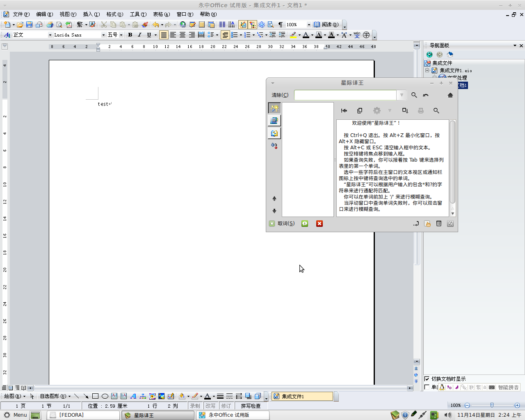This screenshot has height=420, width=525.
Task: Select the Arrow drawing tool
Action: pyautogui.click(x=86, y=396)
